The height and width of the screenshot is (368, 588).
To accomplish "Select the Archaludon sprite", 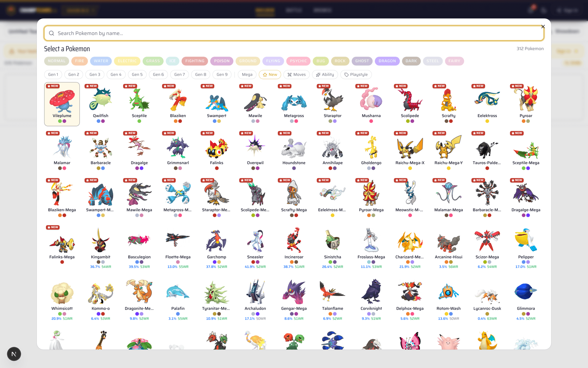I will tap(255, 292).
